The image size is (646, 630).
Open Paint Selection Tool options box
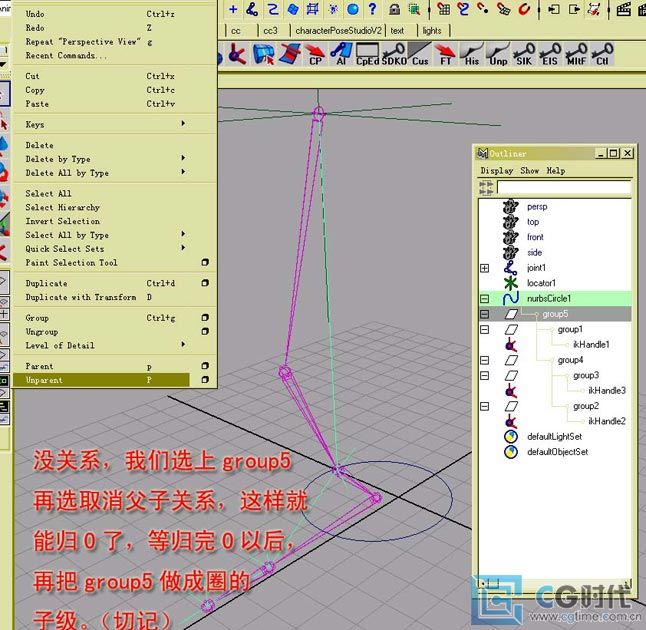pos(205,262)
